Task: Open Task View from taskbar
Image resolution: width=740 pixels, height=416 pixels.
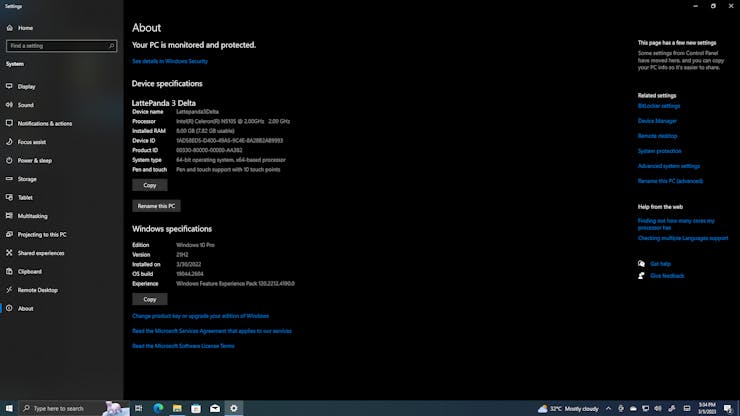Action: tap(139, 408)
